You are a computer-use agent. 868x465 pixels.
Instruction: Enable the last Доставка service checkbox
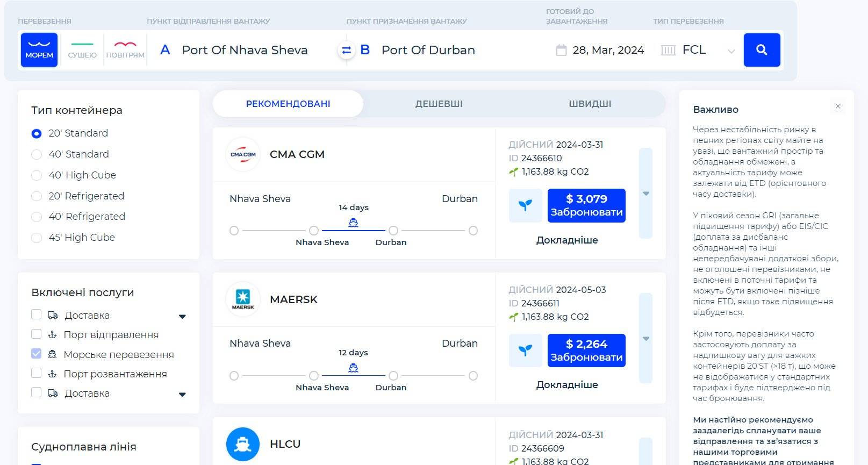(36, 392)
